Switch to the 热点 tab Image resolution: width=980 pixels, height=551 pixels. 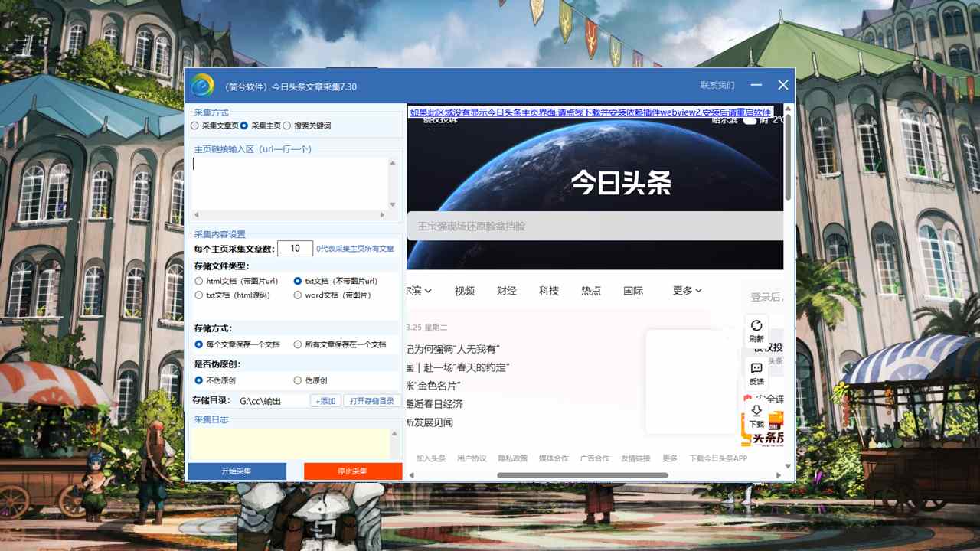pyautogui.click(x=590, y=291)
